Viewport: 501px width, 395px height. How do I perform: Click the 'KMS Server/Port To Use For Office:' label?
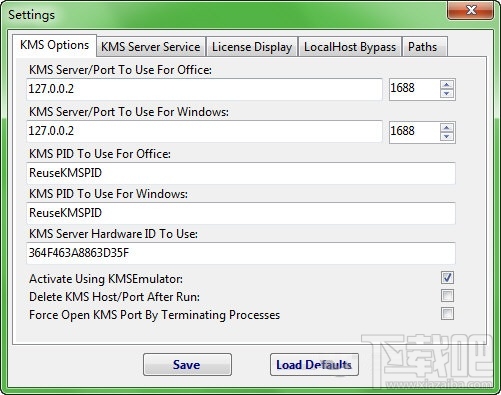click(x=120, y=70)
